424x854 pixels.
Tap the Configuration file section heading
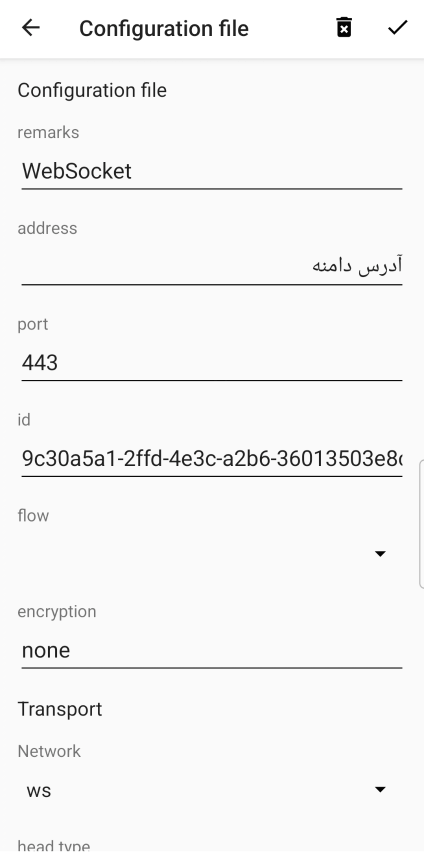coord(92,90)
